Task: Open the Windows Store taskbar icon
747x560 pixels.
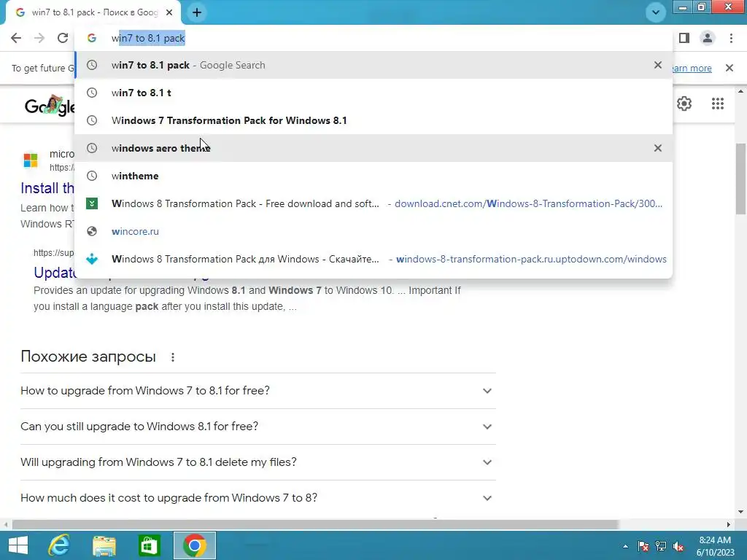Action: [149, 545]
